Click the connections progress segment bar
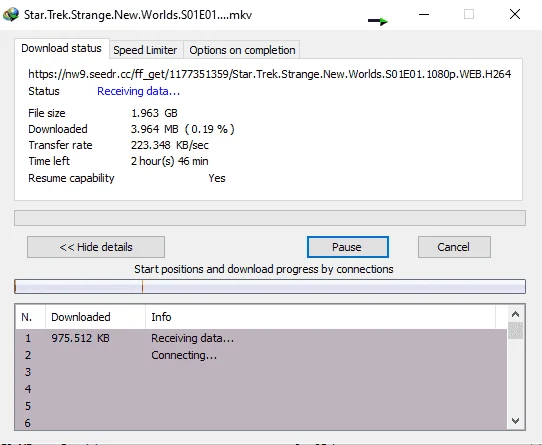The image size is (542, 445). tap(270, 286)
